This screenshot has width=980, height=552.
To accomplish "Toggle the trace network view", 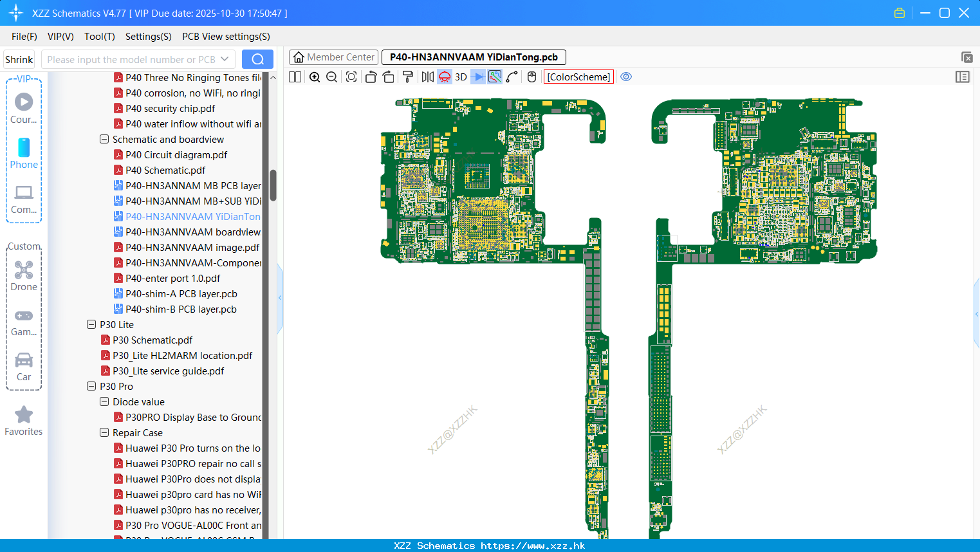I will click(x=495, y=77).
